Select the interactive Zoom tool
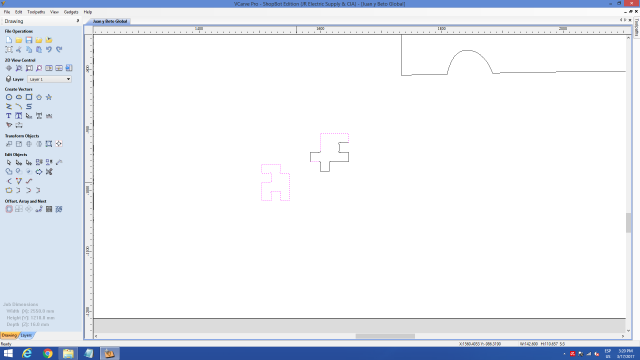The width and height of the screenshot is (640, 360). (19, 68)
